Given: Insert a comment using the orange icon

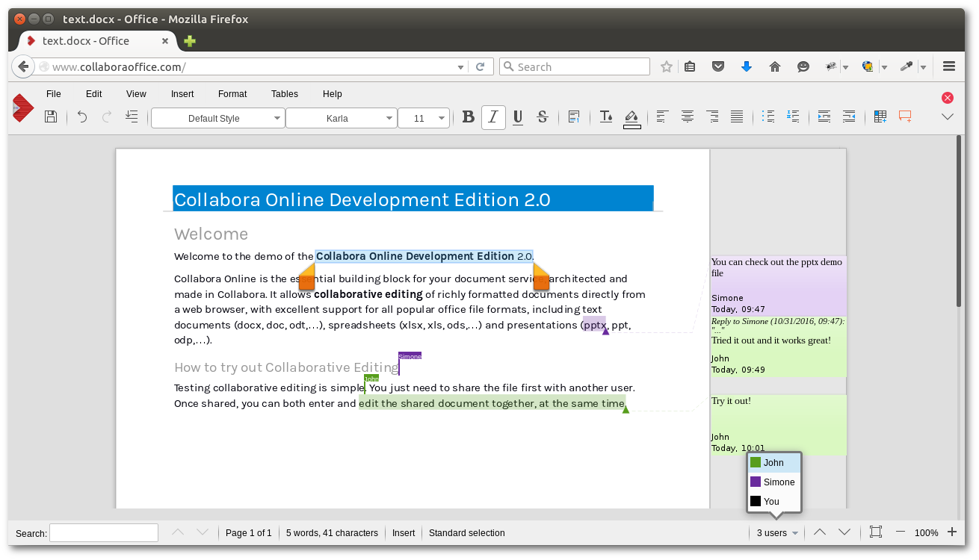Looking at the screenshot, I should pyautogui.click(x=905, y=116).
